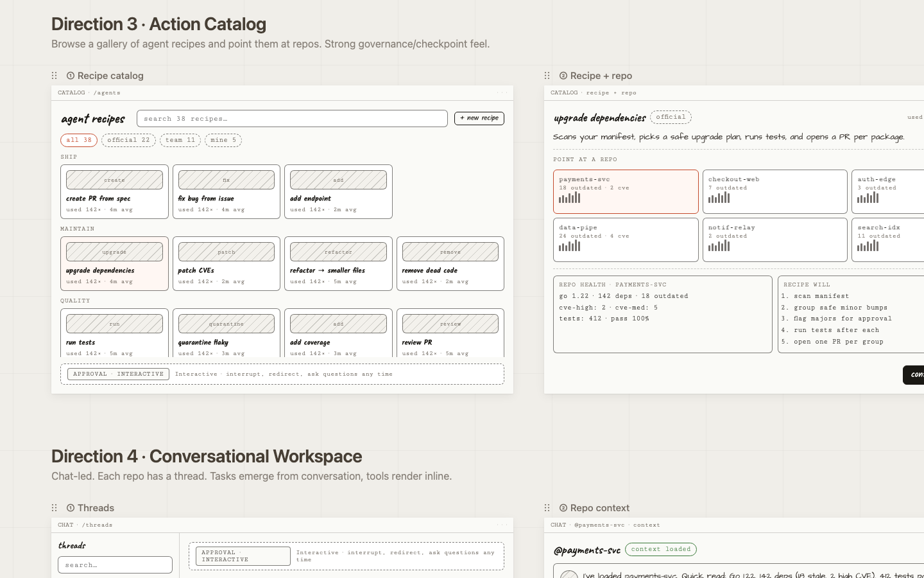Click the notif-relay activity bar chart
Viewport: 924px width, 578px height.
(719, 246)
